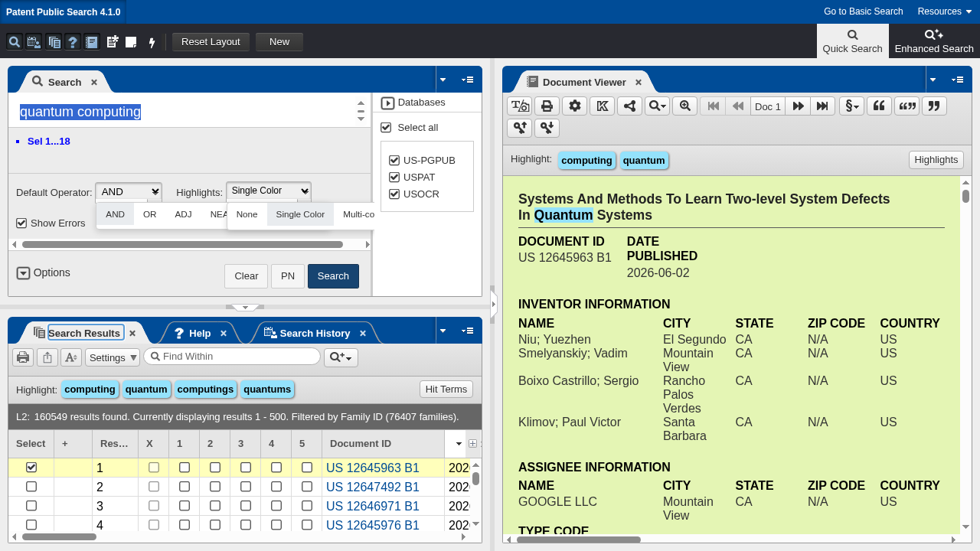Image resolution: width=980 pixels, height=551 pixels.
Task: Open the Settings dropdown in Search Results
Action: pyautogui.click(x=113, y=357)
